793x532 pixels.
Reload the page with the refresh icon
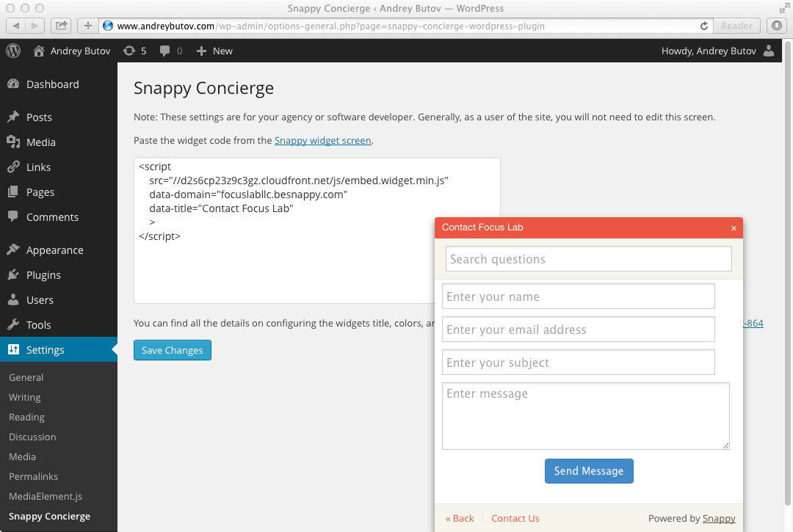(703, 26)
